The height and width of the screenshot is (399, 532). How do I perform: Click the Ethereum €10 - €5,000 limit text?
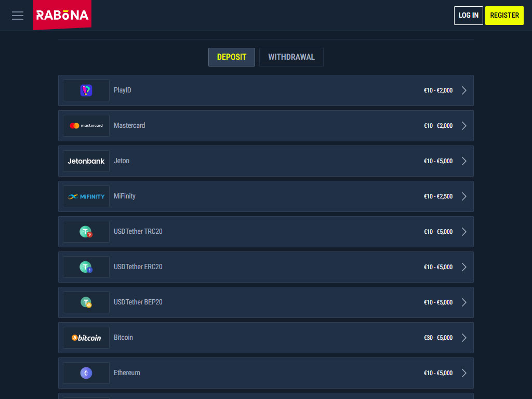click(x=438, y=373)
